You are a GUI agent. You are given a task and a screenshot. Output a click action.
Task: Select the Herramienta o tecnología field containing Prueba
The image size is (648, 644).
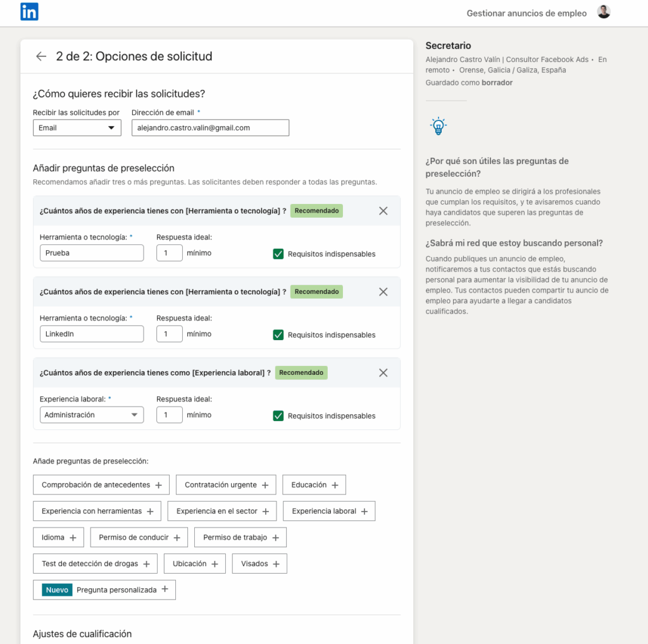click(x=92, y=253)
